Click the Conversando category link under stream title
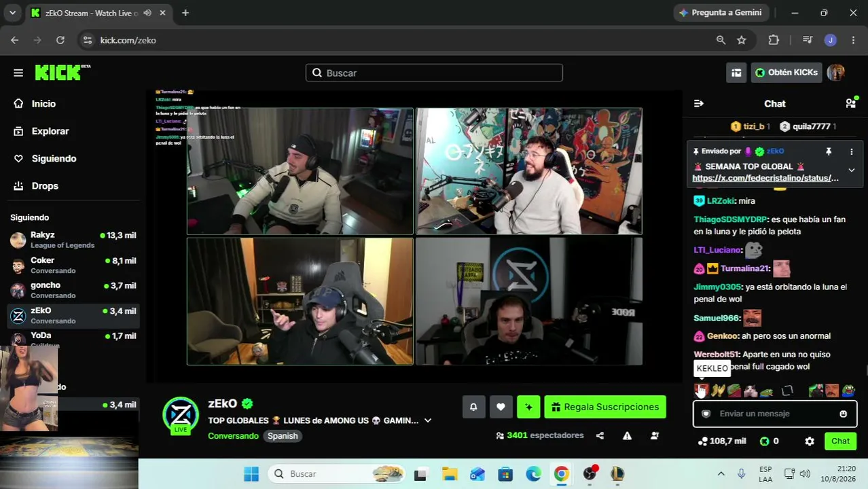The height and width of the screenshot is (489, 868). tap(233, 436)
